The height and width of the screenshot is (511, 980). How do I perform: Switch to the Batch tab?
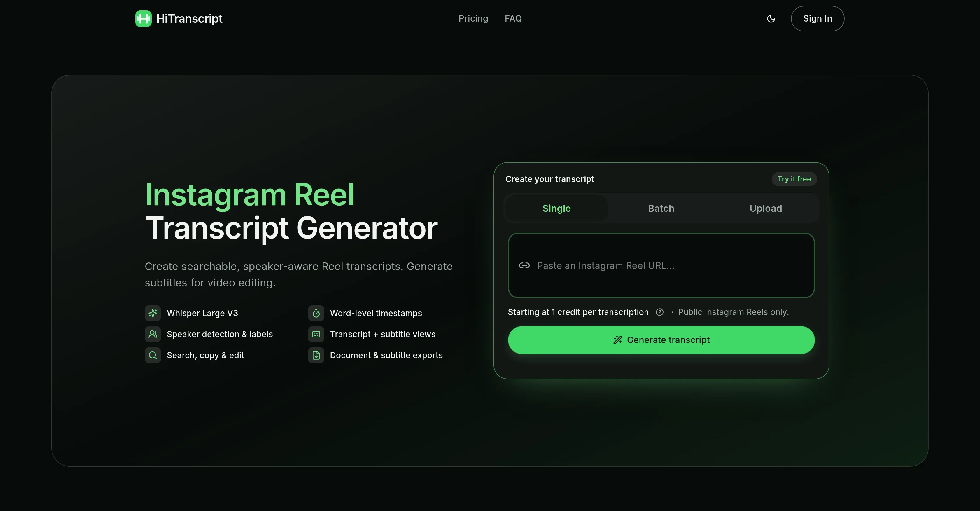661,209
